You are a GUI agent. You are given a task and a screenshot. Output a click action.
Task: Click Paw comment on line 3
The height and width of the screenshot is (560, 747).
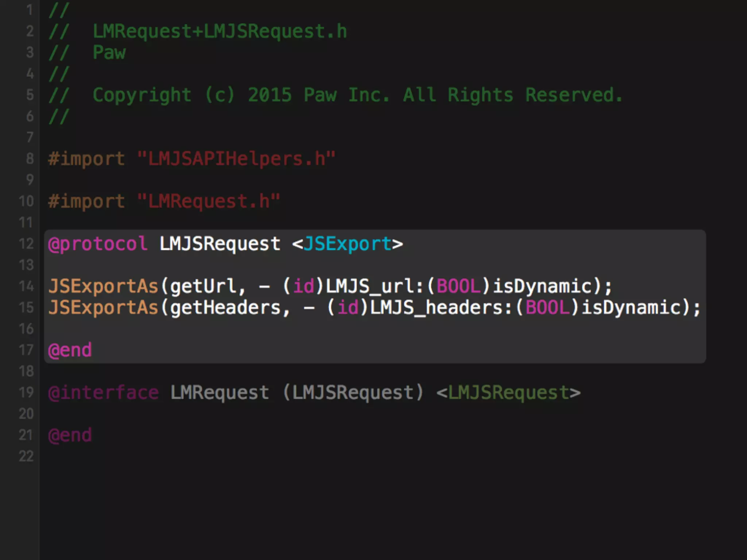[109, 52]
